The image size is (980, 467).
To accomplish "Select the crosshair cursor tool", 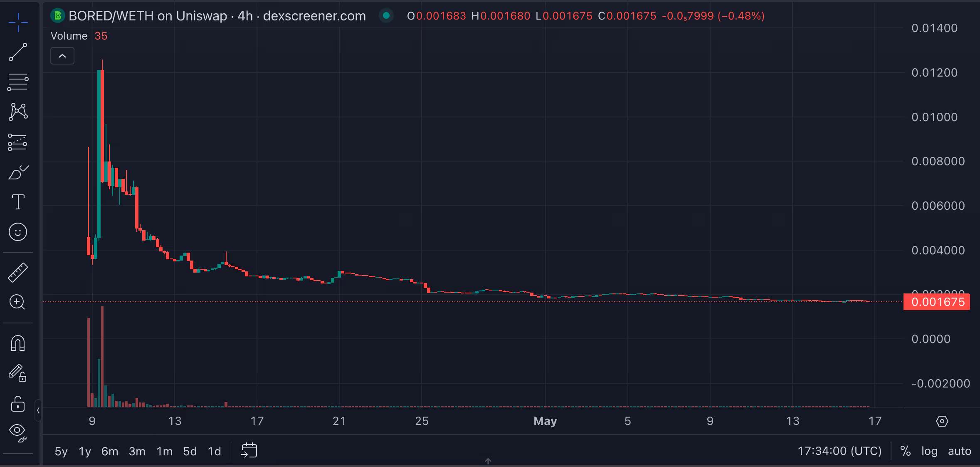I will tap(18, 22).
